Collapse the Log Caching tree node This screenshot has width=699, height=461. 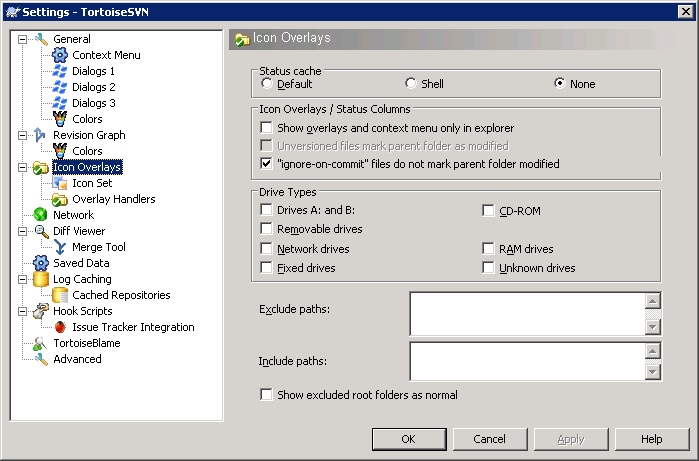point(22,280)
